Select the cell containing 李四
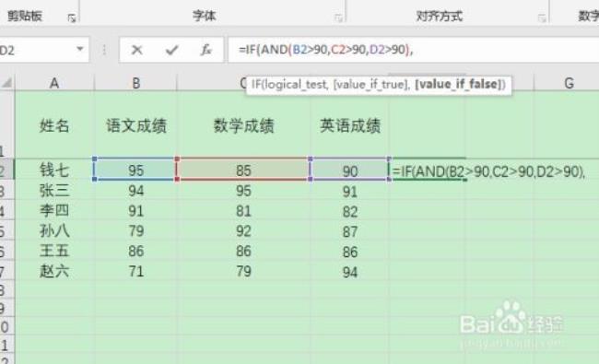Viewport: 599px width, 364px height. [54, 210]
